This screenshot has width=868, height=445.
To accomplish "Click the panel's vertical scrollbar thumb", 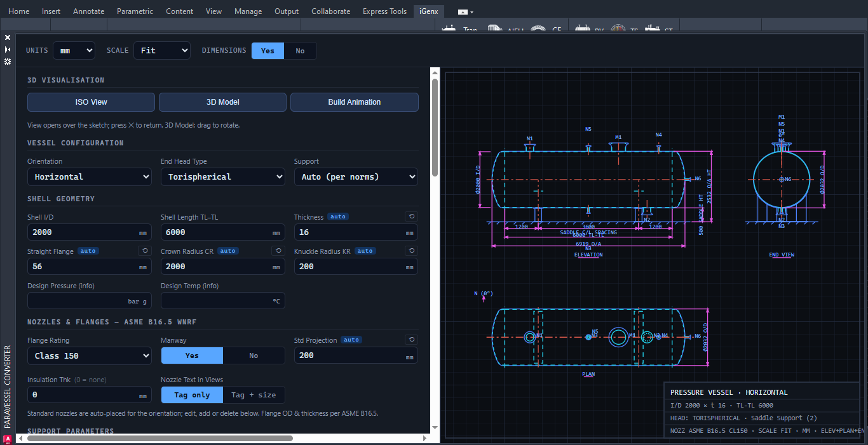I will tap(435, 127).
